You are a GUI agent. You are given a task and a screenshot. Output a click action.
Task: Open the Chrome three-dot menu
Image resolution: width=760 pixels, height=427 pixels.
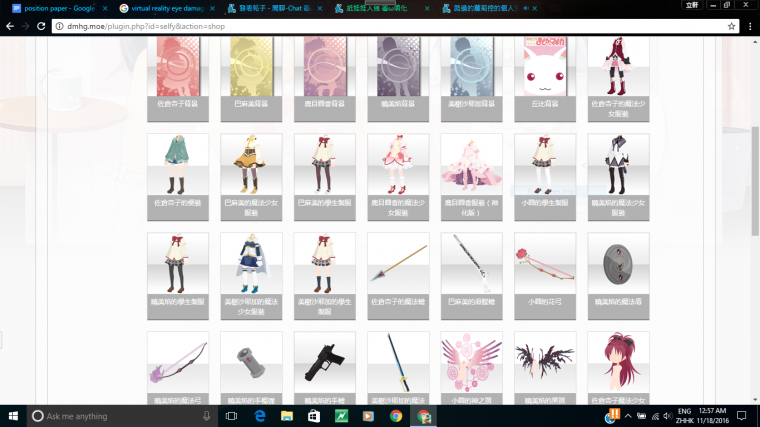click(x=750, y=26)
